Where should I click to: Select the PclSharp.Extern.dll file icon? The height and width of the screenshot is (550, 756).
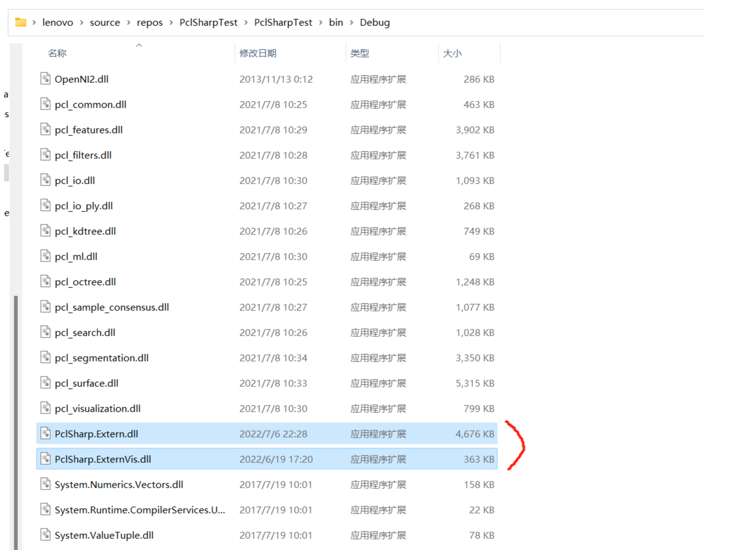click(45, 433)
